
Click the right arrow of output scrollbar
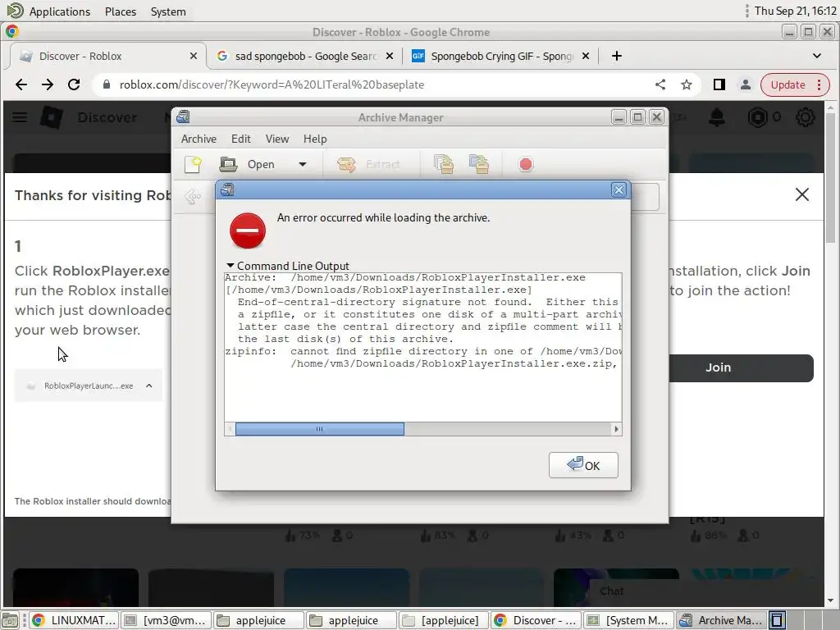616,429
